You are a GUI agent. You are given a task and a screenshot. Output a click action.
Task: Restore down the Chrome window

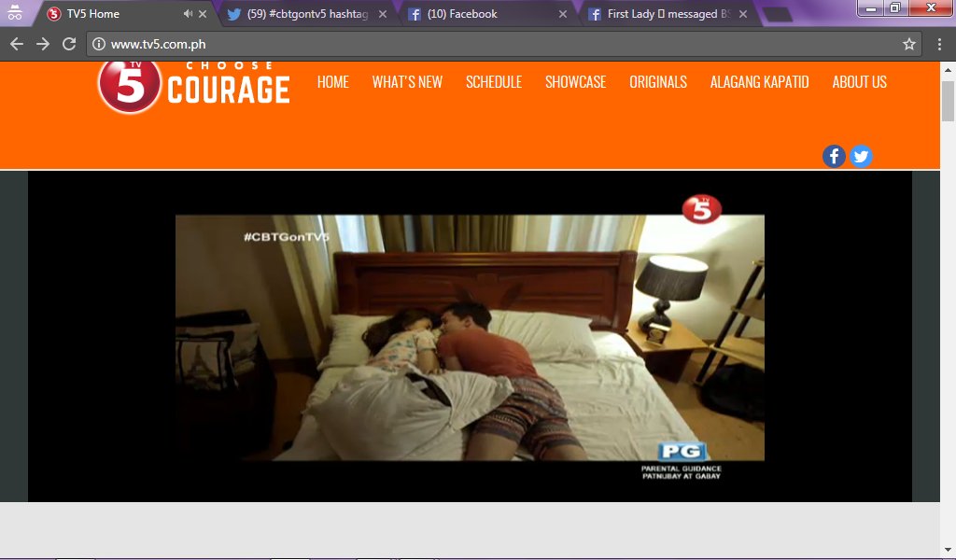[895, 7]
